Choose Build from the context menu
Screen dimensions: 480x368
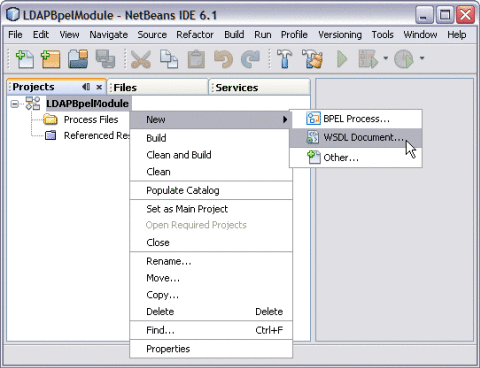(211, 138)
